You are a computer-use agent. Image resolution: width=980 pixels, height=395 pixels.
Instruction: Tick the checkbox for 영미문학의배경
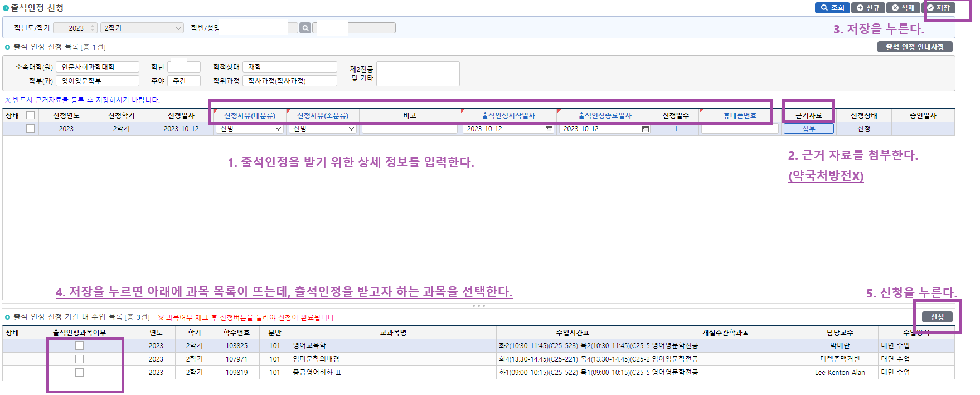click(79, 359)
